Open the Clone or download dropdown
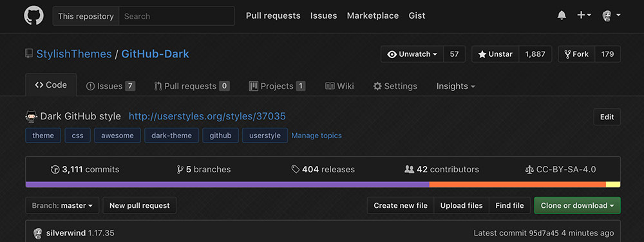This screenshot has height=242, width=644. [578, 205]
